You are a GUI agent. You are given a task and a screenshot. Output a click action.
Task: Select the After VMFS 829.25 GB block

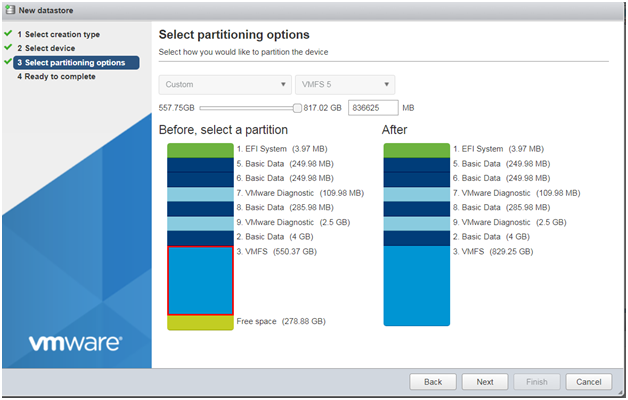[417, 286]
